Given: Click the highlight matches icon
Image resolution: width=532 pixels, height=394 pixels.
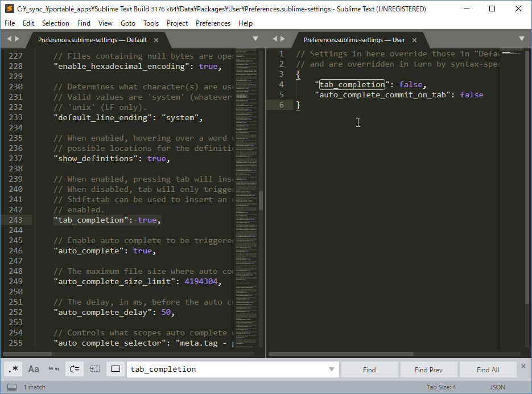Looking at the screenshot, I should click(116, 369).
